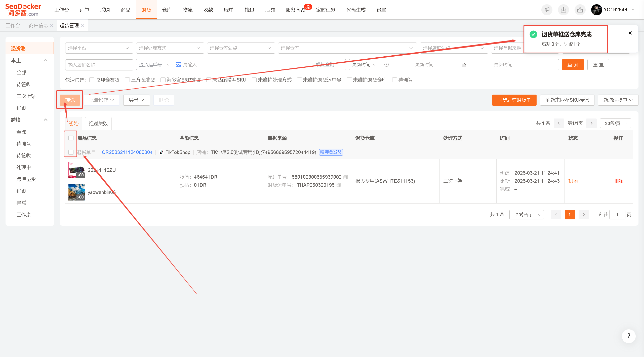Check the select-all checkbox in table header
The image size is (644, 357).
[x=71, y=138]
